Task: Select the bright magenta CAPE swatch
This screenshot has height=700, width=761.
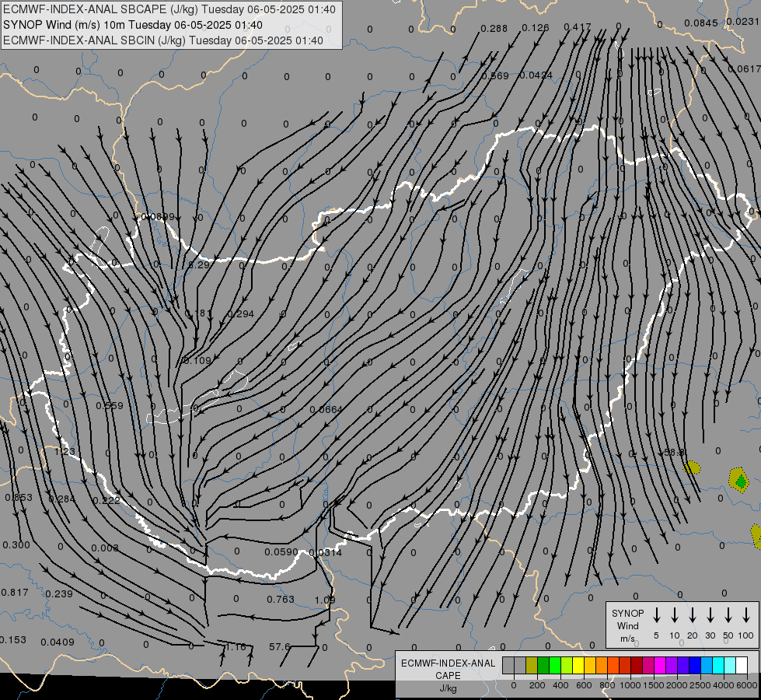Action: click(x=660, y=666)
